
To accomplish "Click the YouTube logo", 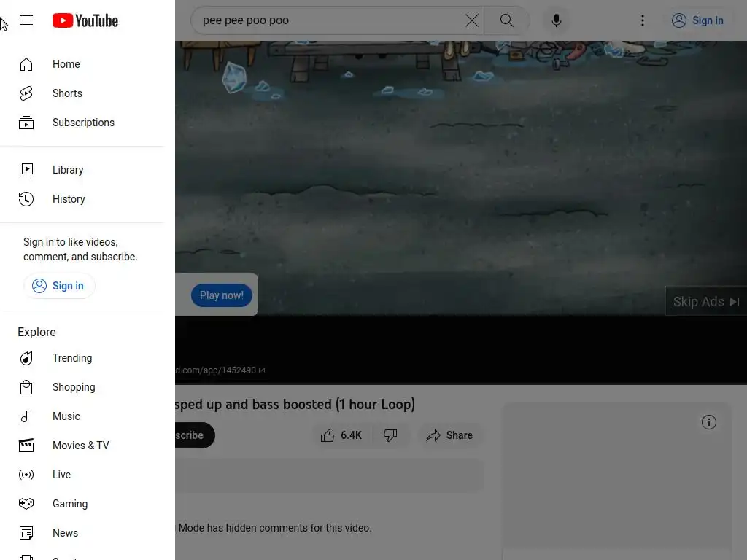I will tap(85, 20).
